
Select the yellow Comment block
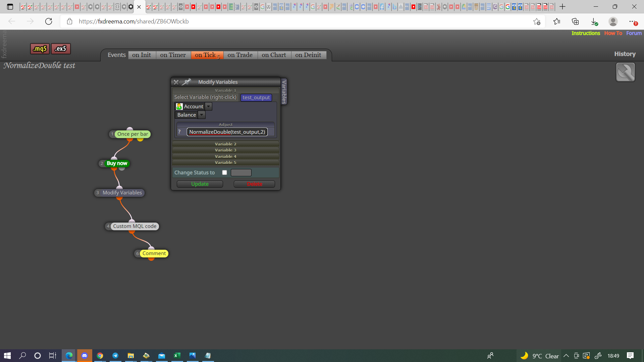tap(154, 253)
